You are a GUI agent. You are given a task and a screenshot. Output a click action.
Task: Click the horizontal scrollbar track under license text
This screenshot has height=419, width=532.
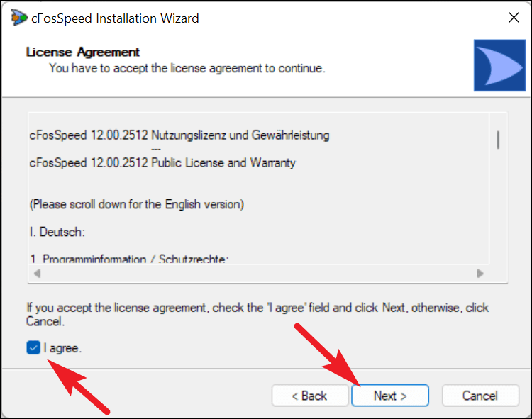(x=258, y=273)
